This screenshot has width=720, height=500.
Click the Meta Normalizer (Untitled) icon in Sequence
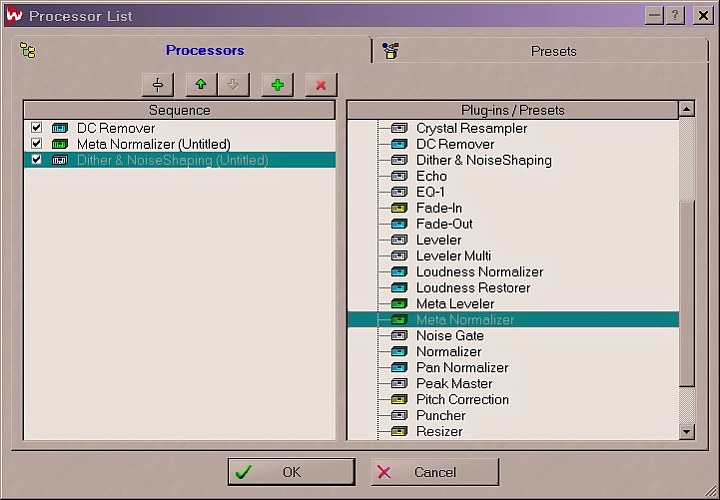60,144
